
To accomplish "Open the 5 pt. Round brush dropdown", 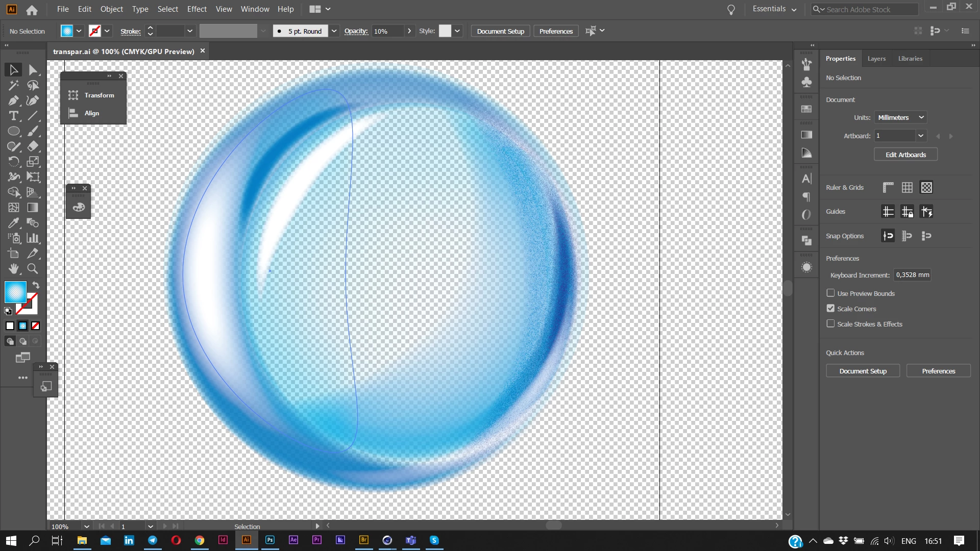I will [334, 31].
